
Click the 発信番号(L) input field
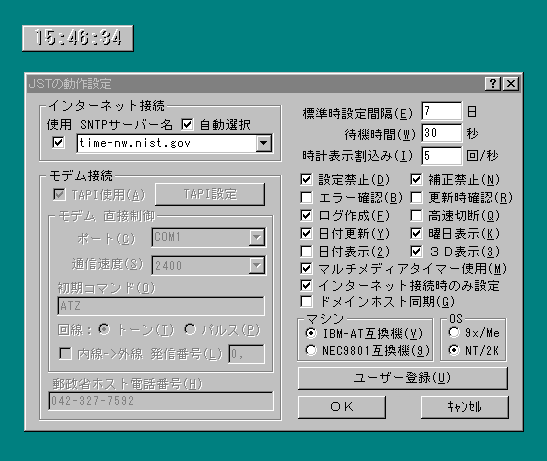[x=246, y=354]
